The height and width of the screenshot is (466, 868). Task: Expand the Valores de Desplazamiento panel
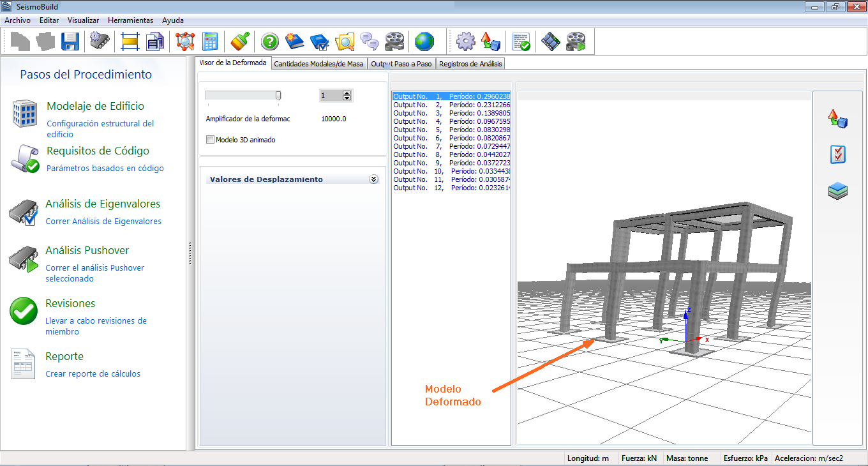(x=373, y=179)
